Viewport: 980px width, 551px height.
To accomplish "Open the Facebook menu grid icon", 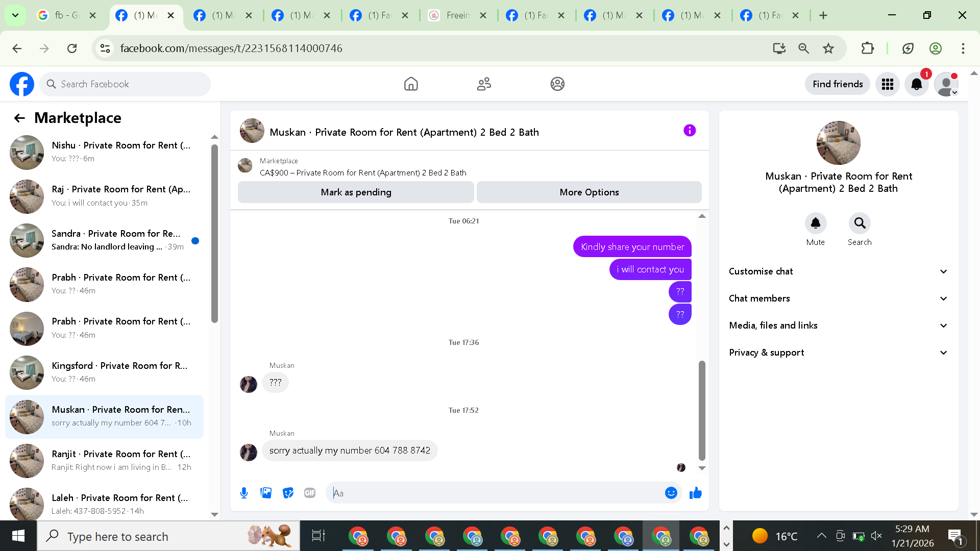I will [x=888, y=84].
